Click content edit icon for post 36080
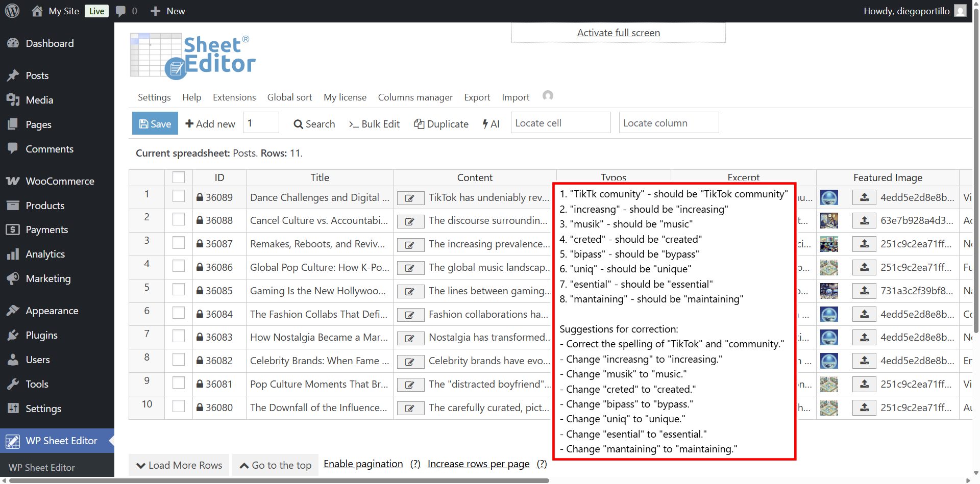This screenshot has height=484, width=980. [x=410, y=409]
